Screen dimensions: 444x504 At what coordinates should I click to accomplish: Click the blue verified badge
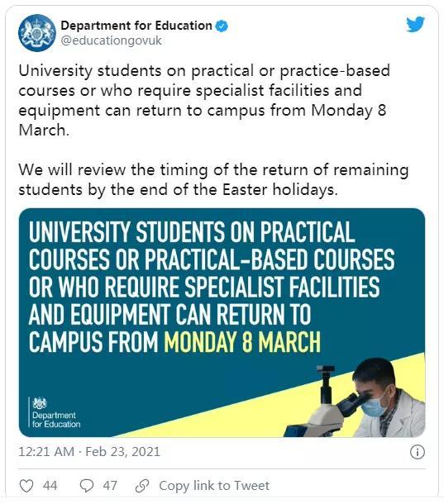[x=222, y=26]
